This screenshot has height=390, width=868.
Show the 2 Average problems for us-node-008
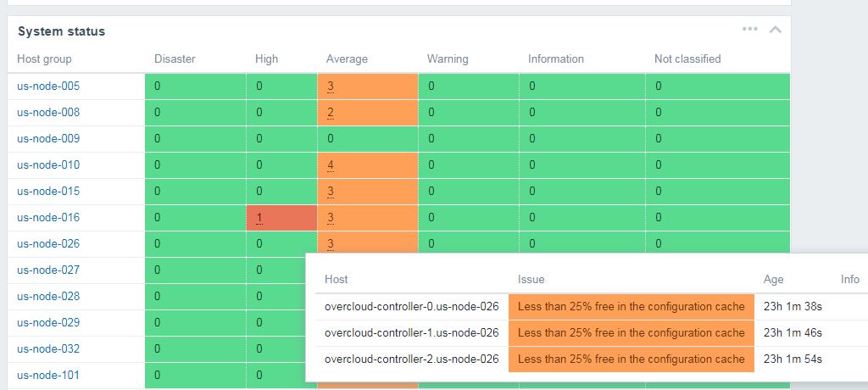click(330, 113)
